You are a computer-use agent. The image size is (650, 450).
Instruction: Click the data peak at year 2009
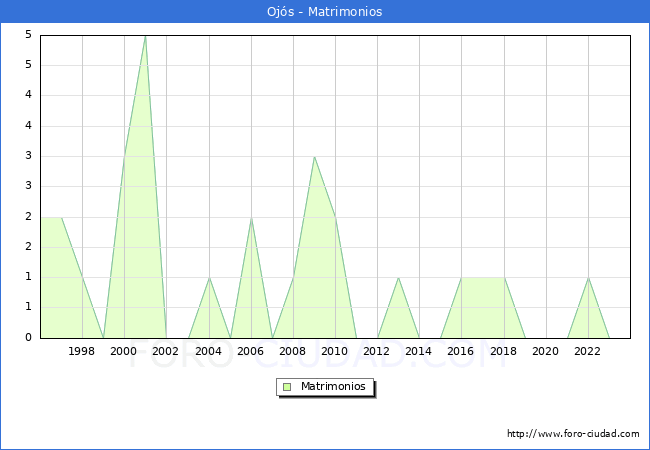click(x=314, y=157)
